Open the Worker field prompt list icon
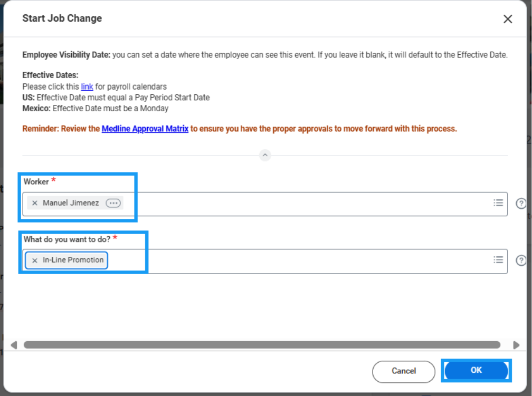The image size is (532, 396). pyautogui.click(x=498, y=203)
